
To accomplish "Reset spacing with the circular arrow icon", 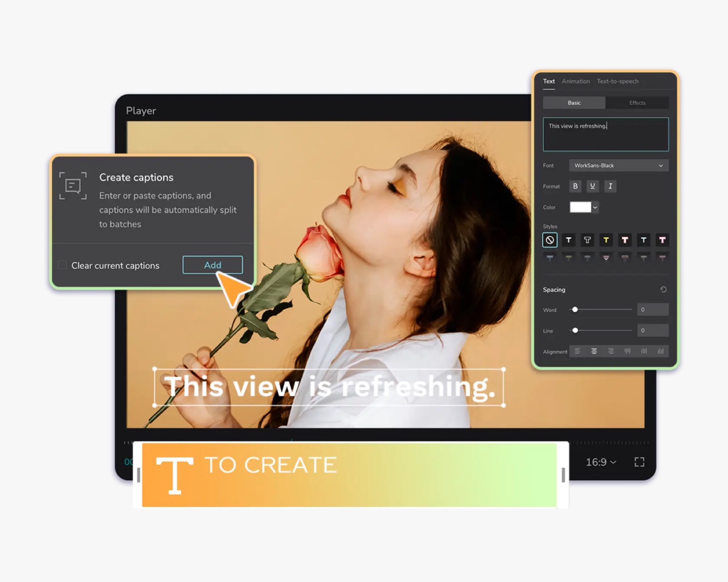I will [x=663, y=290].
